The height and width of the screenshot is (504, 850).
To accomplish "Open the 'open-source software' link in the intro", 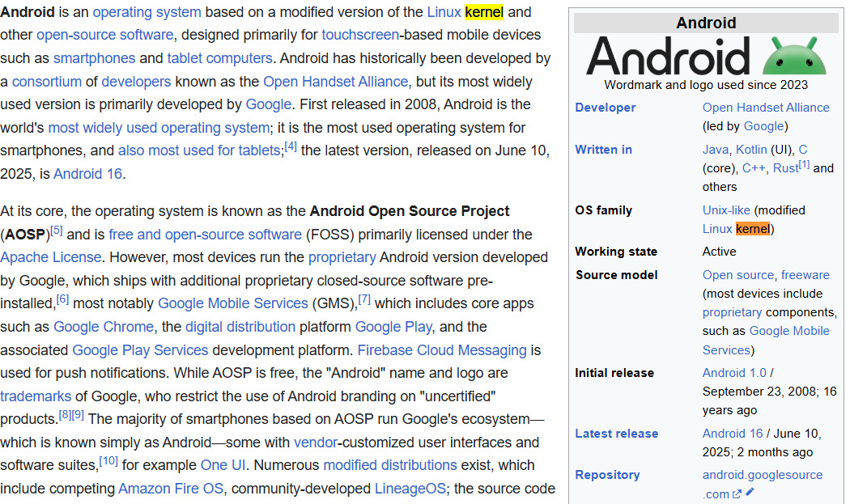I will pyautogui.click(x=105, y=36).
